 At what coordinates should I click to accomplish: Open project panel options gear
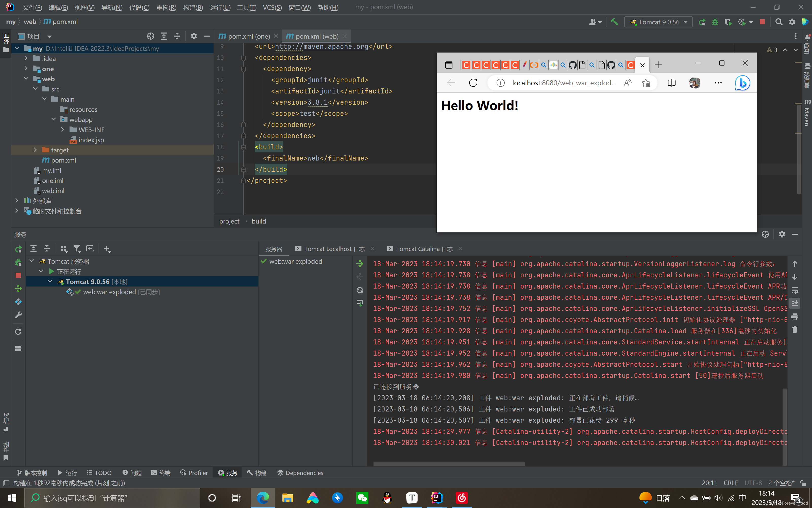(194, 36)
